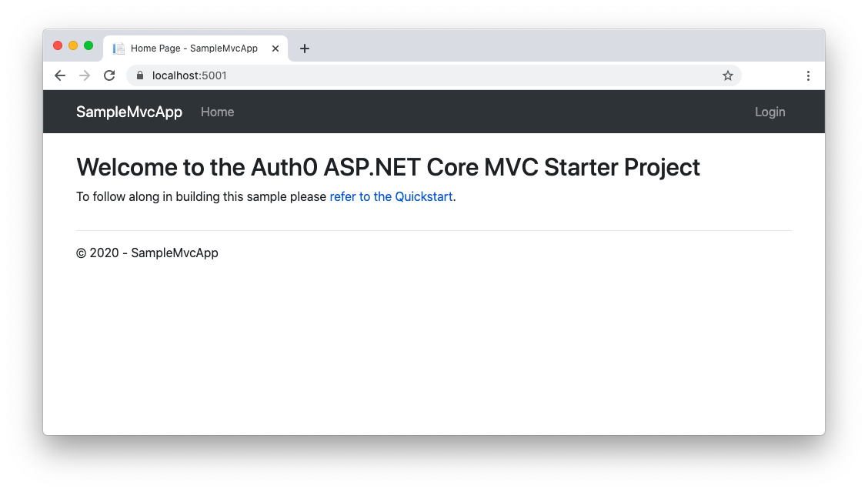868x492 pixels.
Task: Bookmark this page with the star icon
Action: 727,75
